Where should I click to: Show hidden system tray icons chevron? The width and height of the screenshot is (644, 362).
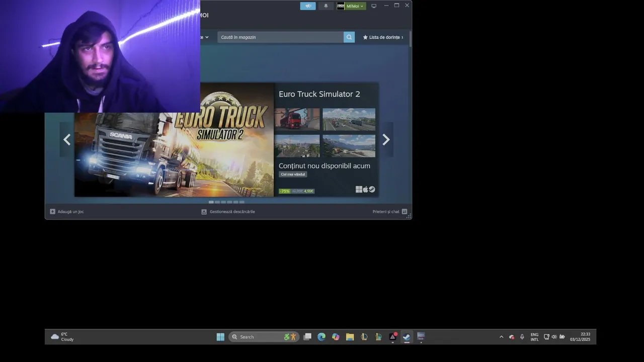(x=501, y=337)
